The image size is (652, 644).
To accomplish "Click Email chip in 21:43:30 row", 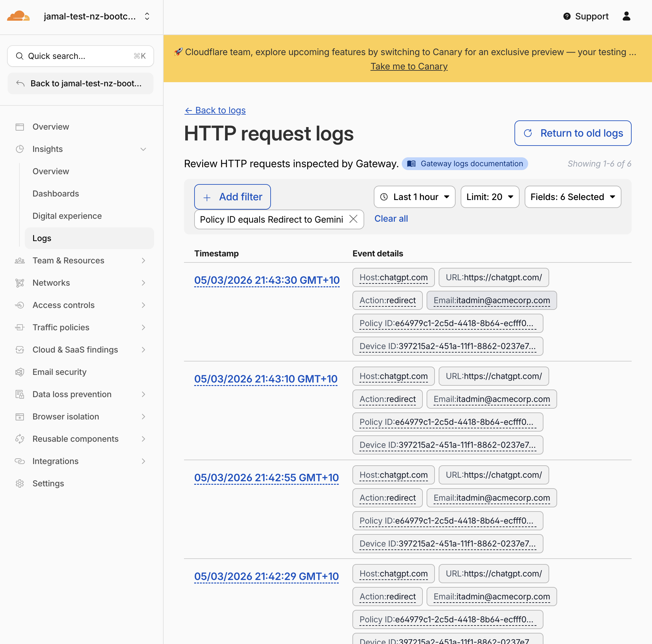I will click(492, 300).
